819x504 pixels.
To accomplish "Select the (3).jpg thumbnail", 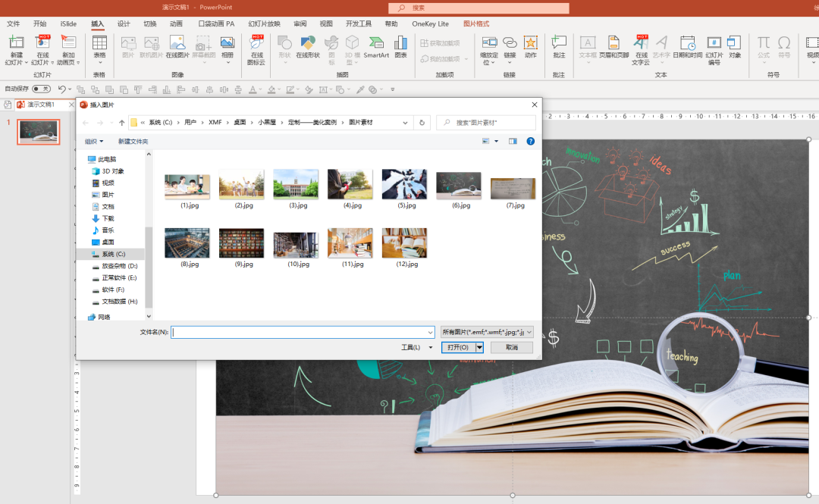I will (296, 184).
